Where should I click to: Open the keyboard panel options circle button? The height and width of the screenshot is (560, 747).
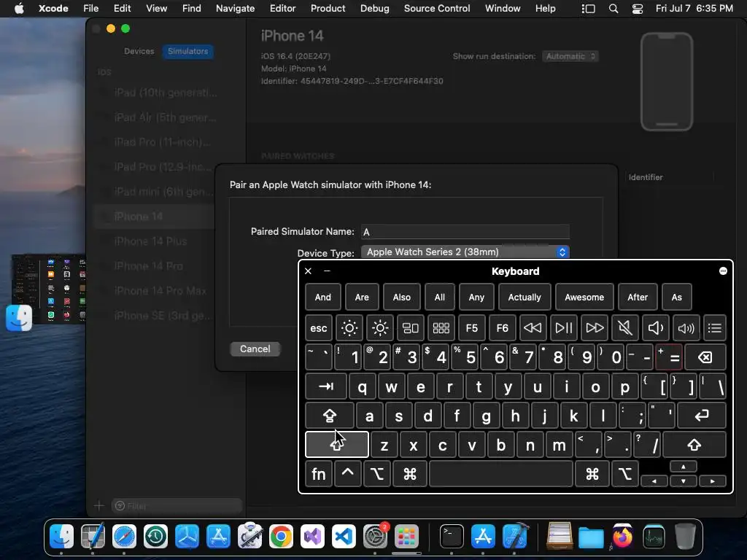coord(723,271)
